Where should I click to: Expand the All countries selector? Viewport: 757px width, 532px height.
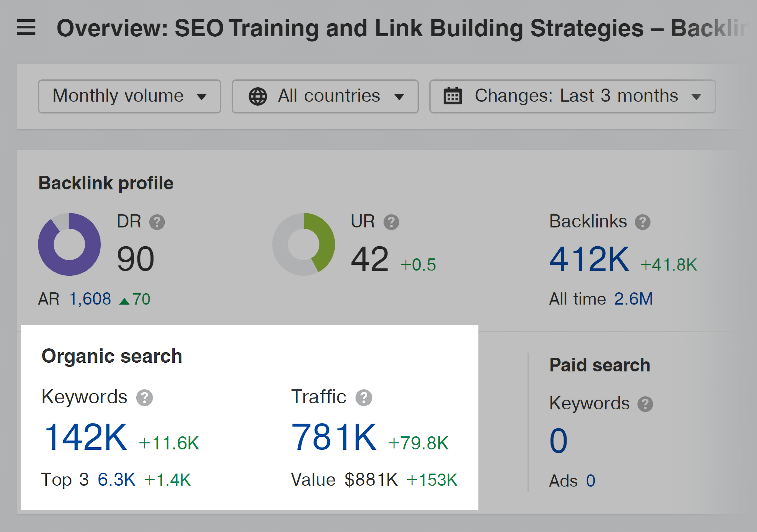pos(325,96)
